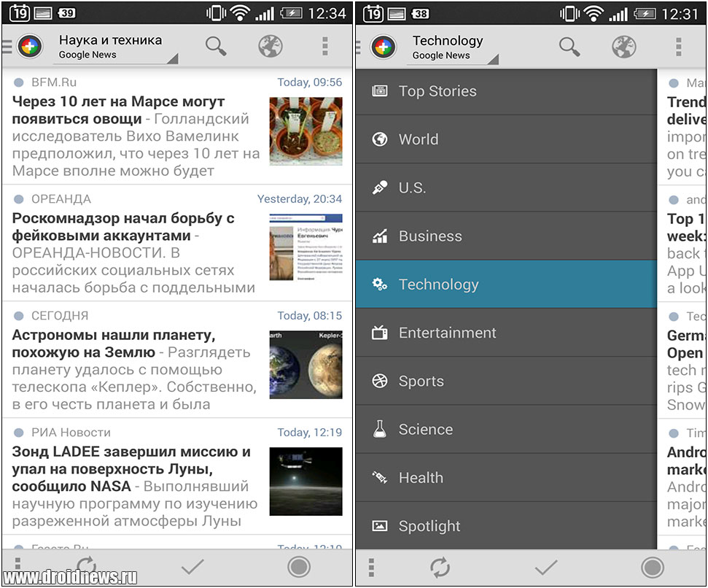This screenshot has width=708, height=588.
Task: Open article 'Зонд LADEE завершил миссию'
Action: [177, 476]
